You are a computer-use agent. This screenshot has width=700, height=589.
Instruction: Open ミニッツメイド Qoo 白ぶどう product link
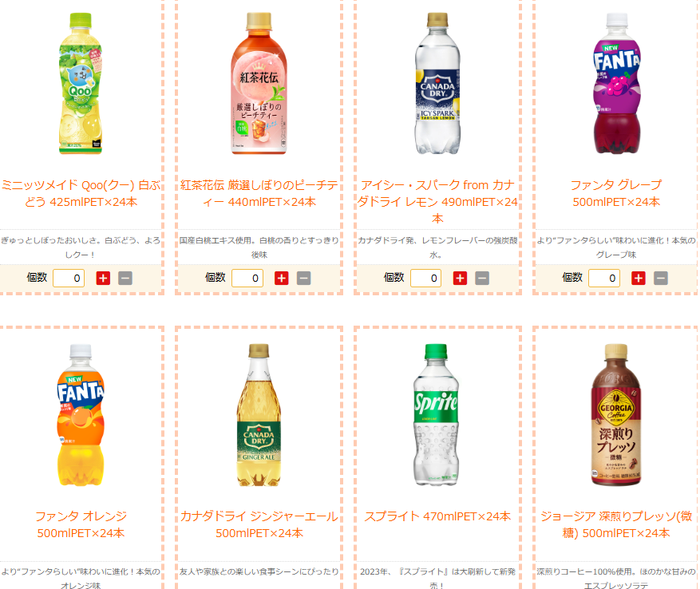pyautogui.click(x=81, y=193)
